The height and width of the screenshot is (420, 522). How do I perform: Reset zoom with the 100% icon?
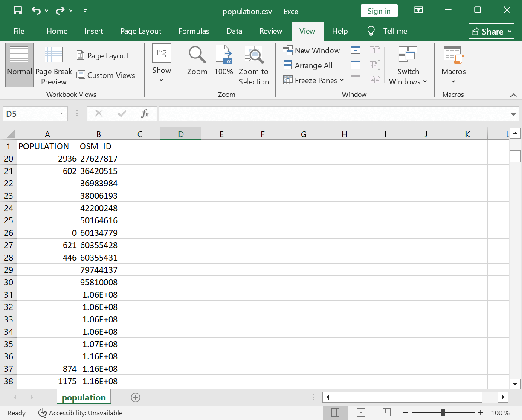(x=223, y=61)
